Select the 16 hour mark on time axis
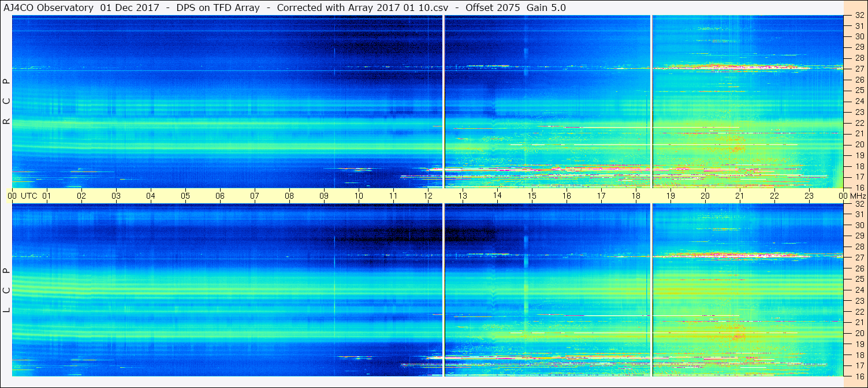 pyautogui.click(x=567, y=196)
